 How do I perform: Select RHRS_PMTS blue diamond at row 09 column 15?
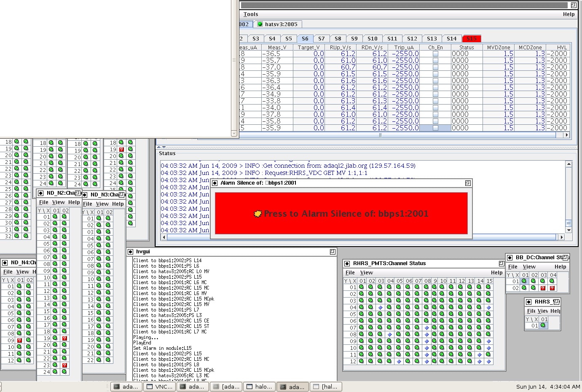[x=488, y=341]
